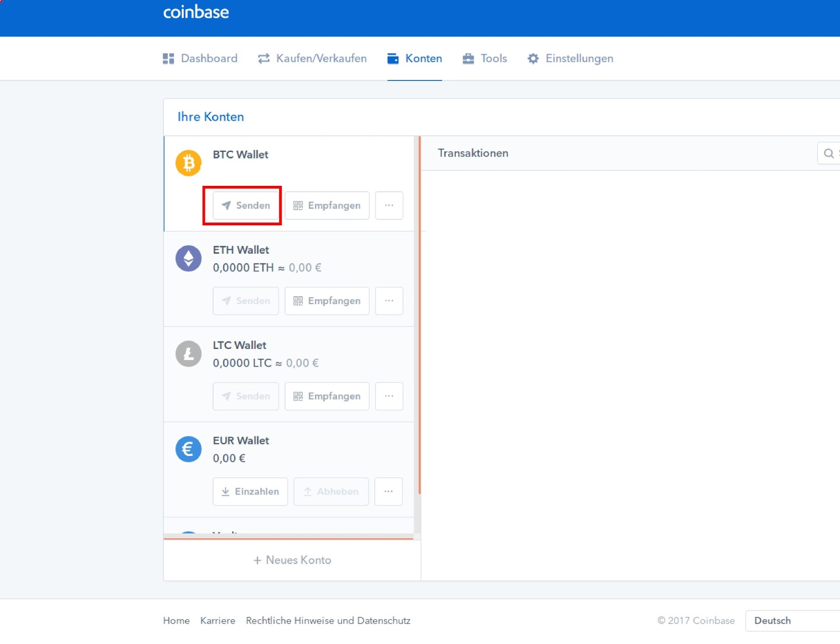Open the Home footer link
Viewport: 840px width, 644px height.
coord(176,620)
